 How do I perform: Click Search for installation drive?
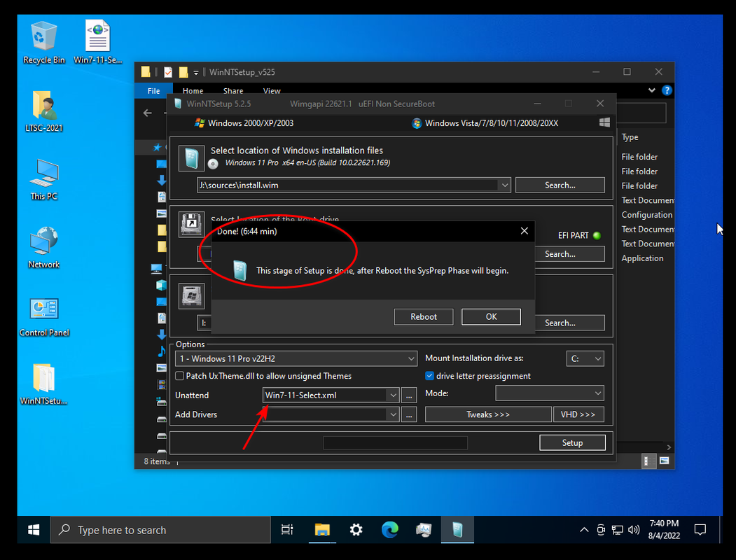pyautogui.click(x=560, y=323)
